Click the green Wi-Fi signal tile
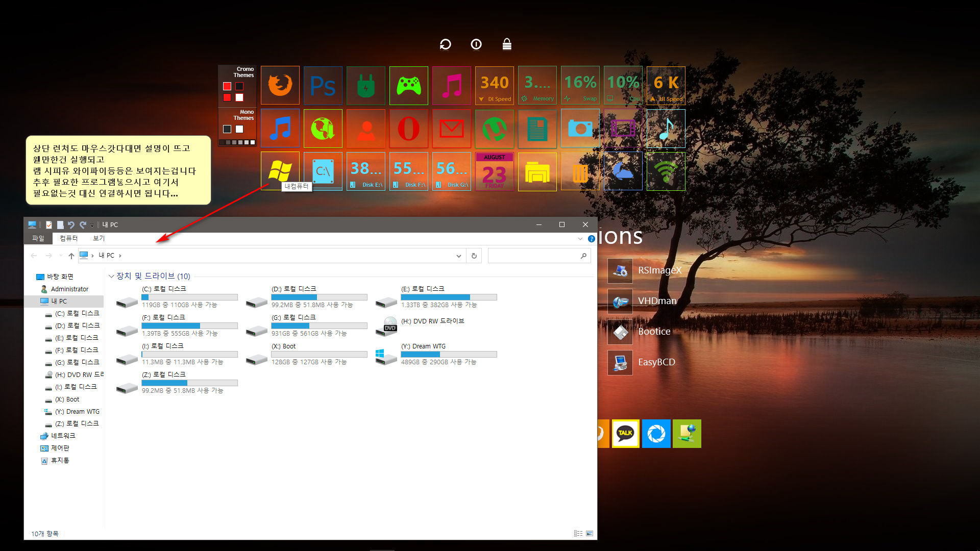The height and width of the screenshot is (551, 980). pyautogui.click(x=666, y=171)
